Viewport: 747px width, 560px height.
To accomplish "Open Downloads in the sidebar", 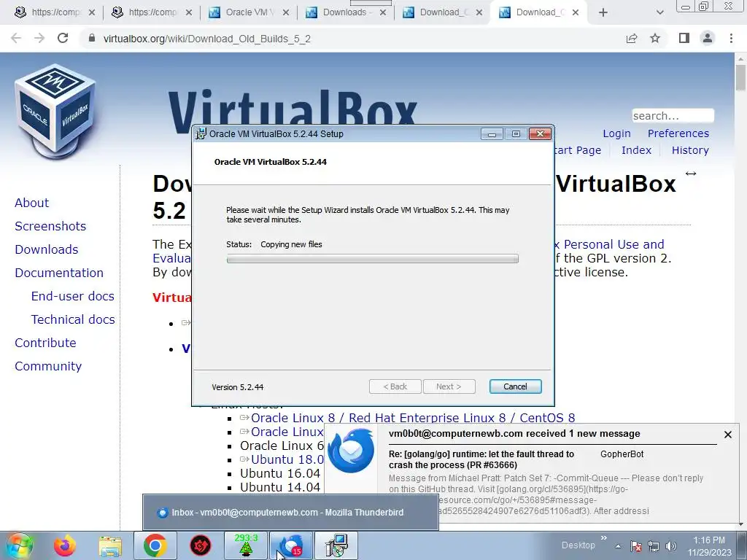I will coord(46,249).
